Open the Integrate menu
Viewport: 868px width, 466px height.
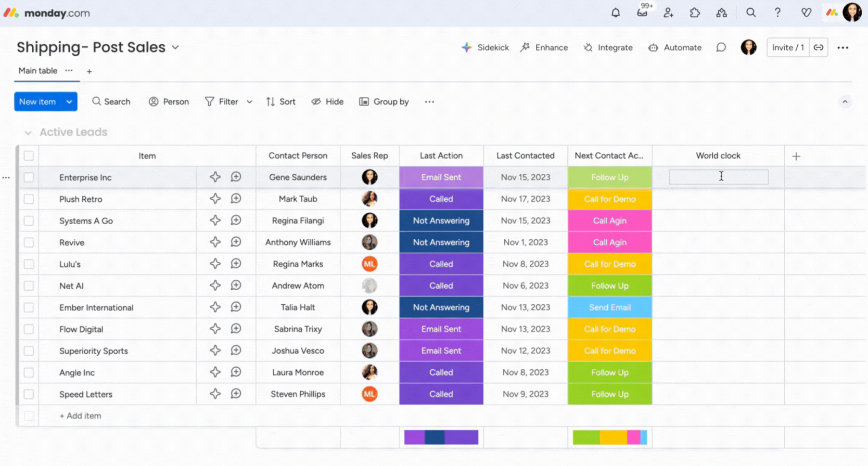click(x=608, y=47)
